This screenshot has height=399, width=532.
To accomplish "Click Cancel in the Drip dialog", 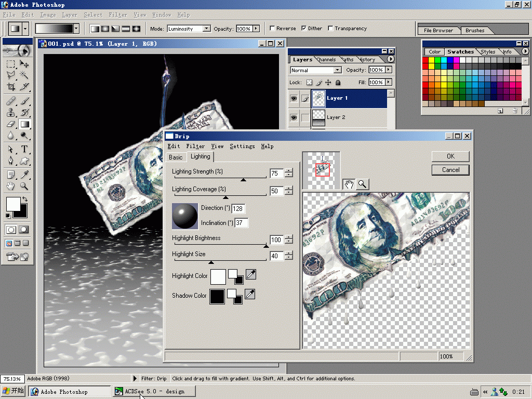I will pyautogui.click(x=450, y=170).
